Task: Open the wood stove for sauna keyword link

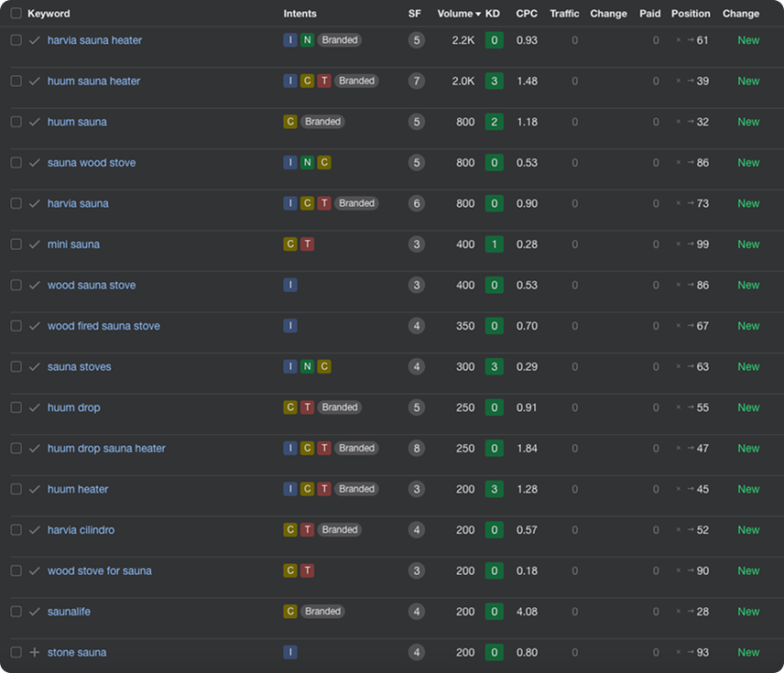Action: [x=100, y=571]
